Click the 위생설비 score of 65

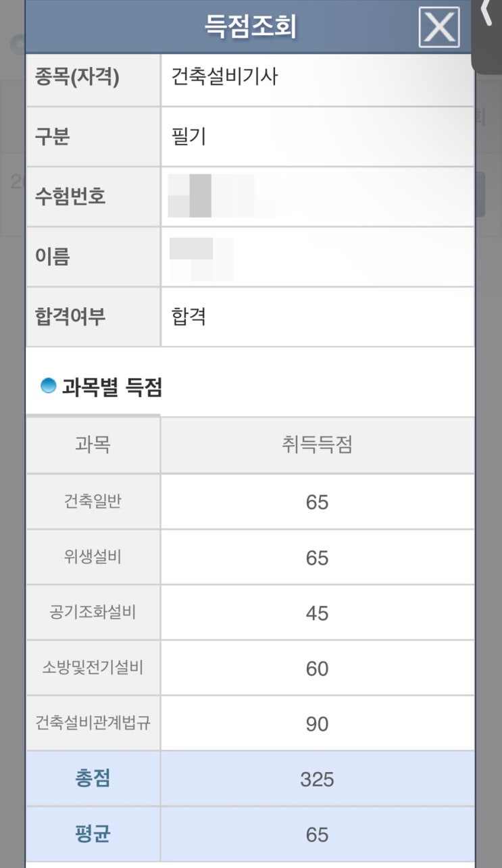point(317,558)
